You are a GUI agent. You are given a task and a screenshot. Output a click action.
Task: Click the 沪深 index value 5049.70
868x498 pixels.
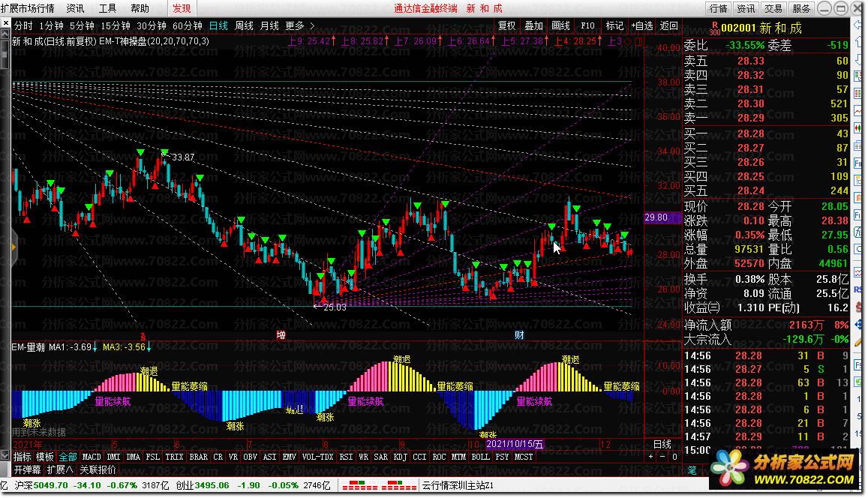[50, 486]
